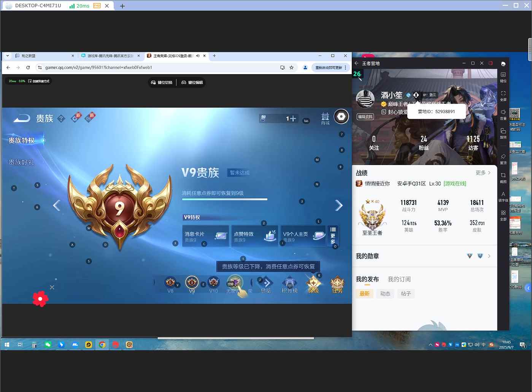Click the Chrome icon in the taskbar

coord(102,344)
